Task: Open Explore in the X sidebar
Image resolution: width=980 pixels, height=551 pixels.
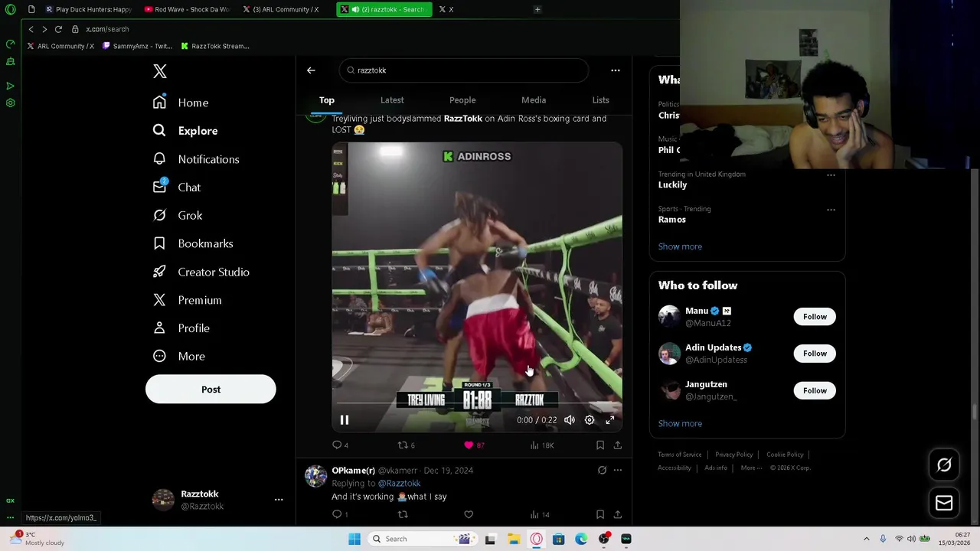Action: 185,131
